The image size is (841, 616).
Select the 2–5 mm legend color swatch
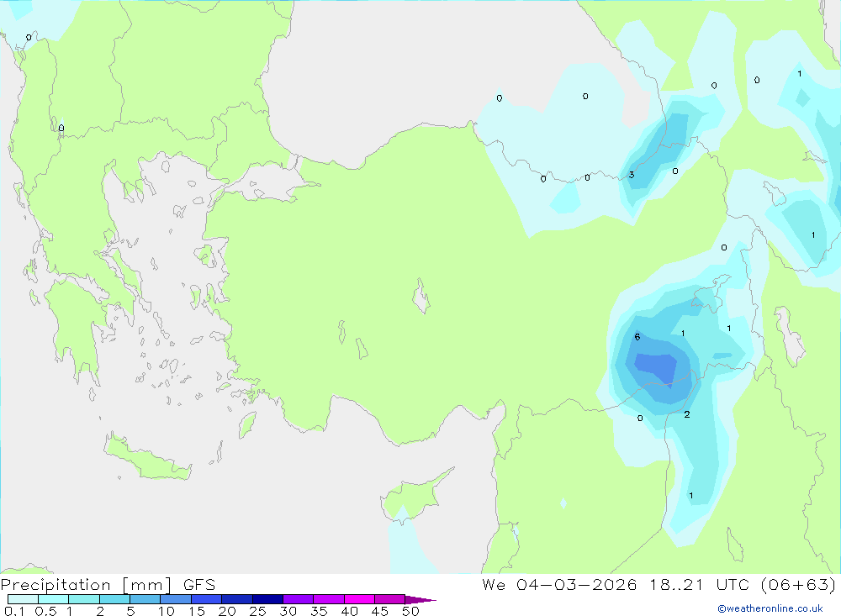coord(114,599)
